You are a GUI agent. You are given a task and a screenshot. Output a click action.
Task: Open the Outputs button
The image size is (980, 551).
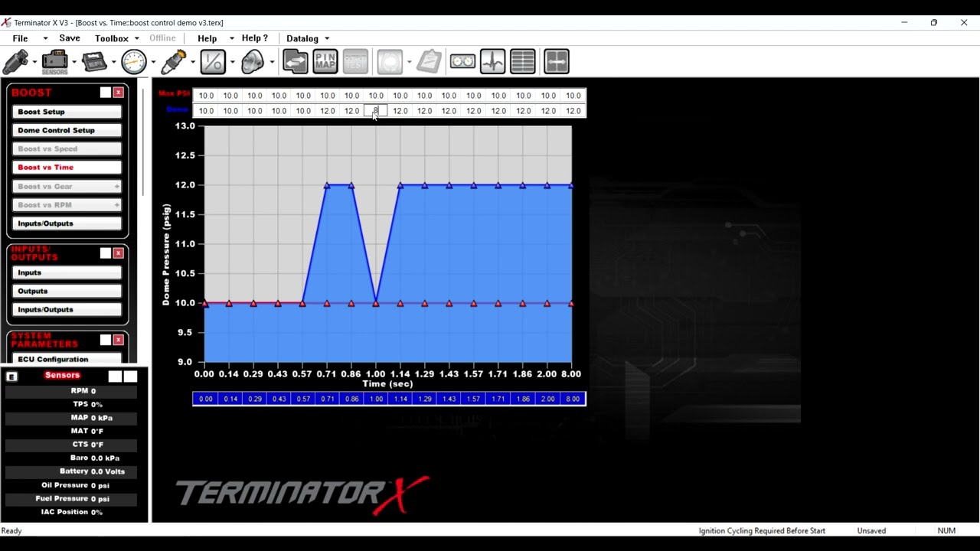click(67, 291)
